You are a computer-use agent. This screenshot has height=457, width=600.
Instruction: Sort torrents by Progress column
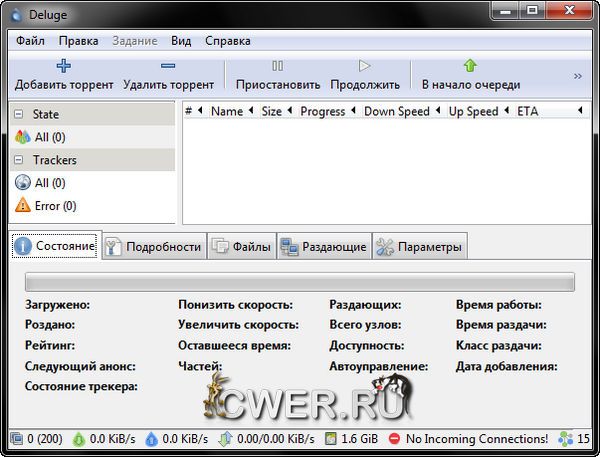pos(322,111)
